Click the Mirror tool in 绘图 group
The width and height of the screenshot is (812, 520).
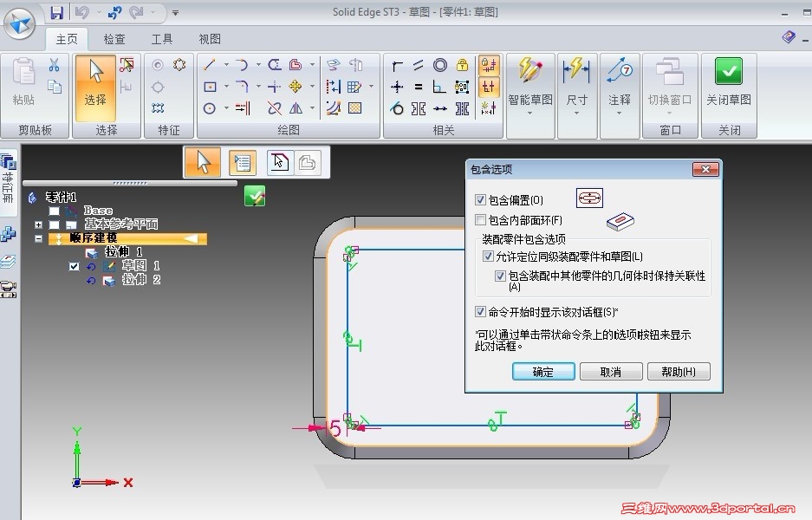click(x=296, y=107)
